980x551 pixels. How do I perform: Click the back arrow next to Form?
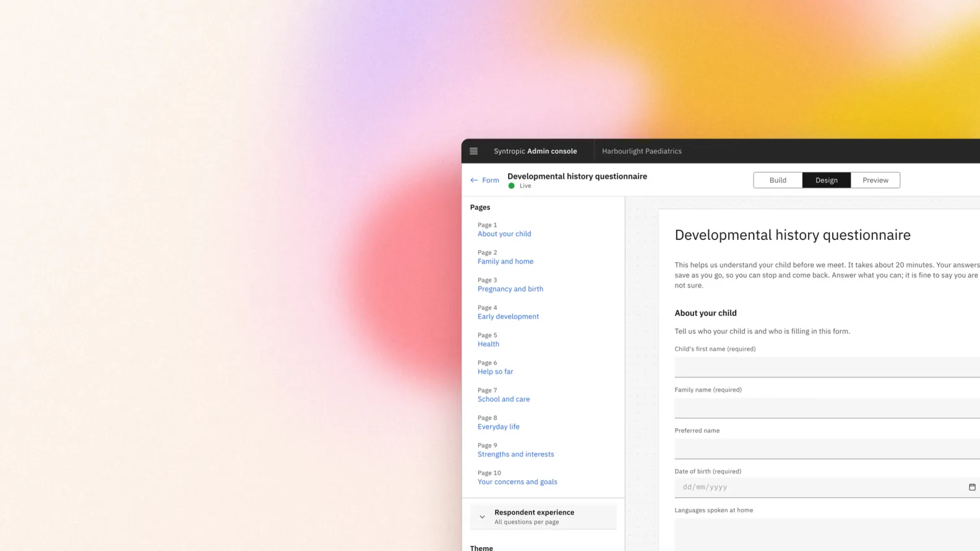pyautogui.click(x=474, y=181)
